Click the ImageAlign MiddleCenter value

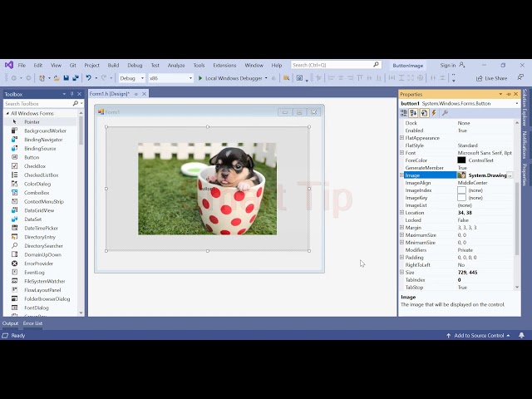point(473,183)
